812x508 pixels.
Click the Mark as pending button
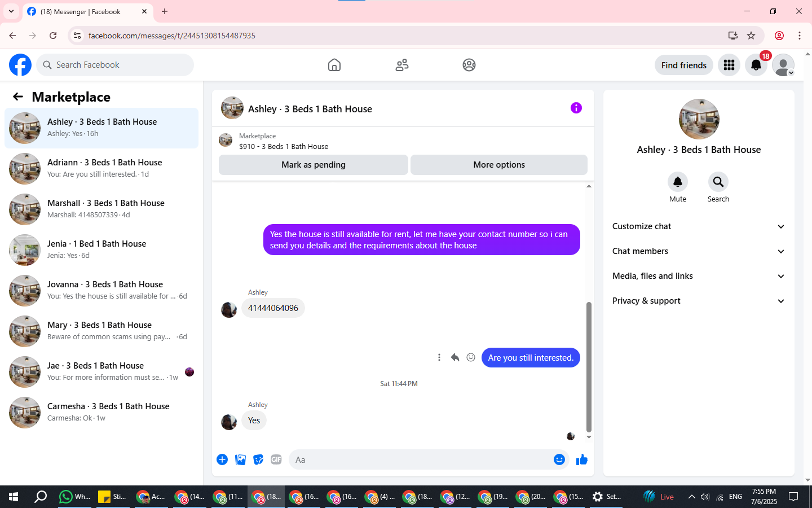click(x=314, y=165)
